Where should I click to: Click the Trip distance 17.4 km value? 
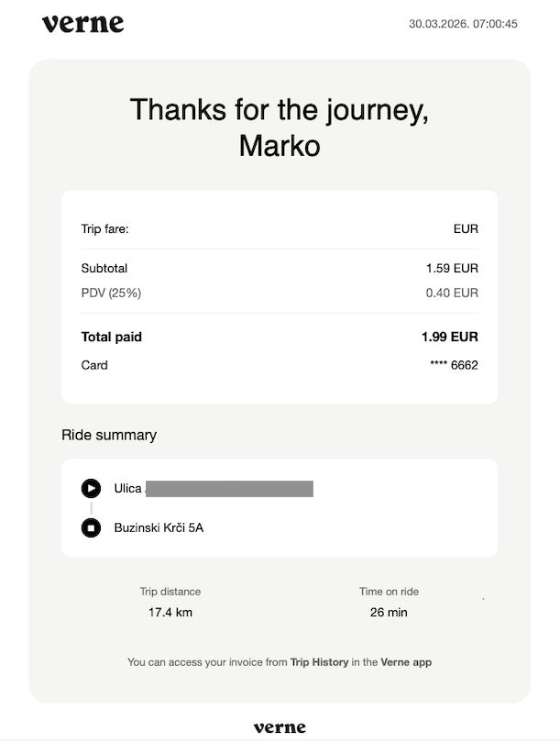pyautogui.click(x=170, y=612)
